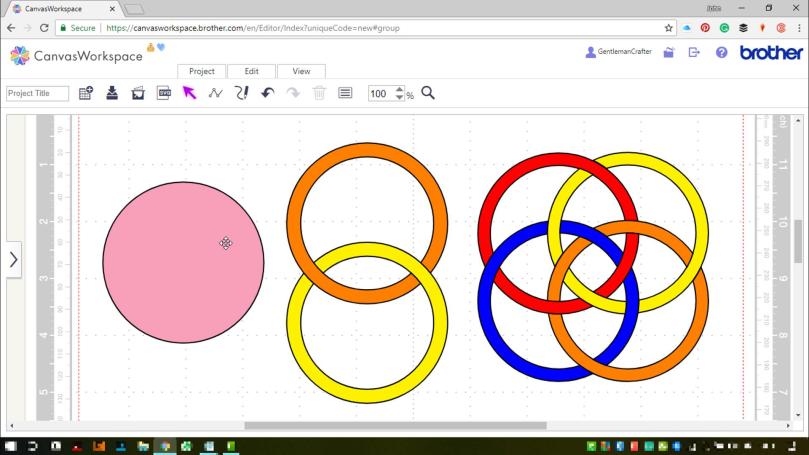This screenshot has width=809, height=455.
Task: Open the notification center in taskbar
Action: click(793, 446)
